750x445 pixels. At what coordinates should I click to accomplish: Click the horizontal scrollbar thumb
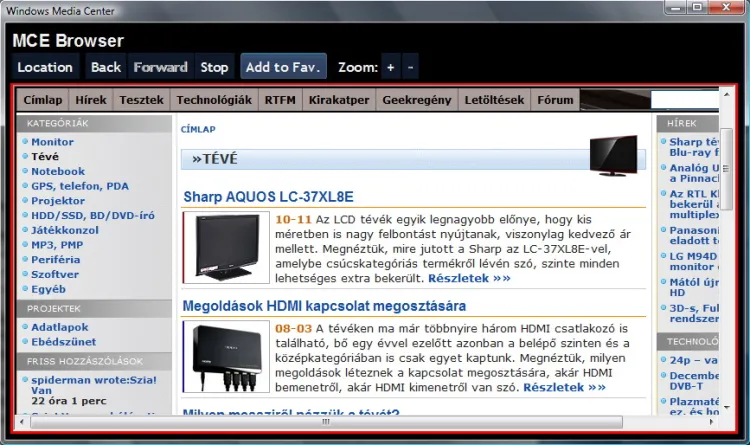[x=326, y=422]
